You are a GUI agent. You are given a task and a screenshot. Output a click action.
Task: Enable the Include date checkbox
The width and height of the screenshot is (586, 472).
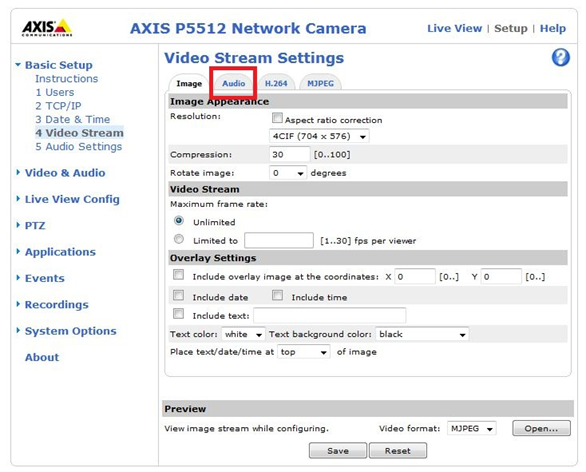[179, 295]
